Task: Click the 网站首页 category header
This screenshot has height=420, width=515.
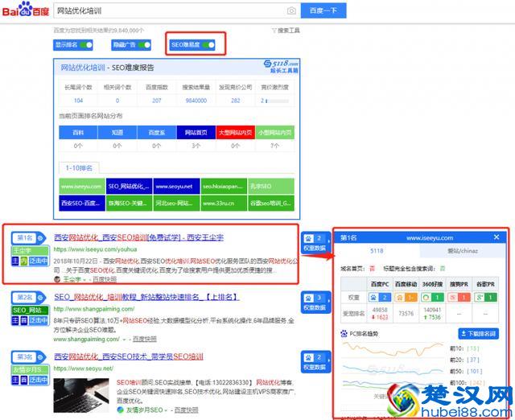Action: click(196, 132)
